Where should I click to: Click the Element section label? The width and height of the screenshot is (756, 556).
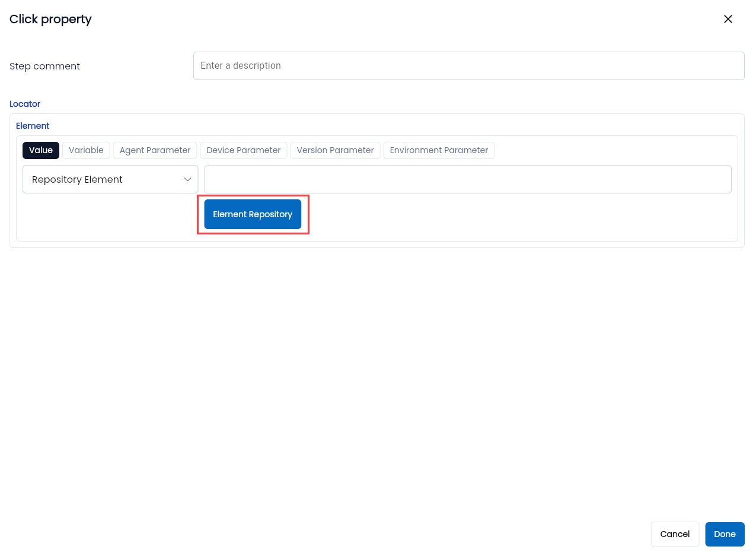[33, 126]
